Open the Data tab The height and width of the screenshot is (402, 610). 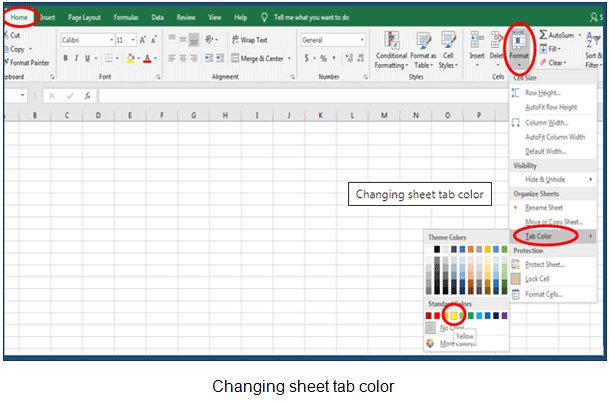tap(158, 18)
